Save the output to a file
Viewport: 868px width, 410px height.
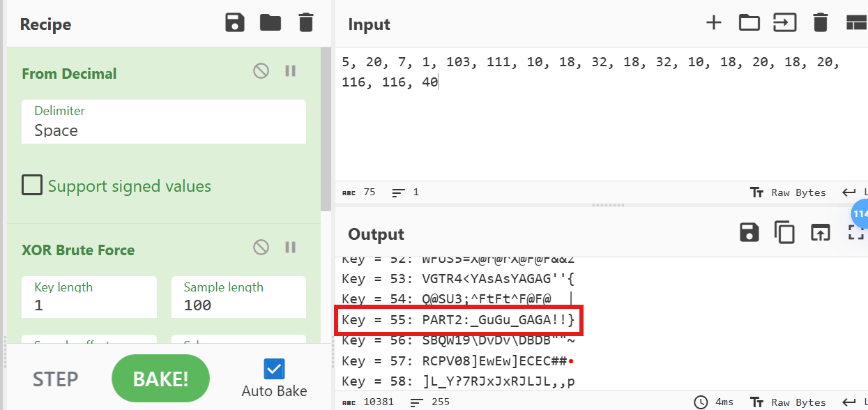pyautogui.click(x=749, y=233)
